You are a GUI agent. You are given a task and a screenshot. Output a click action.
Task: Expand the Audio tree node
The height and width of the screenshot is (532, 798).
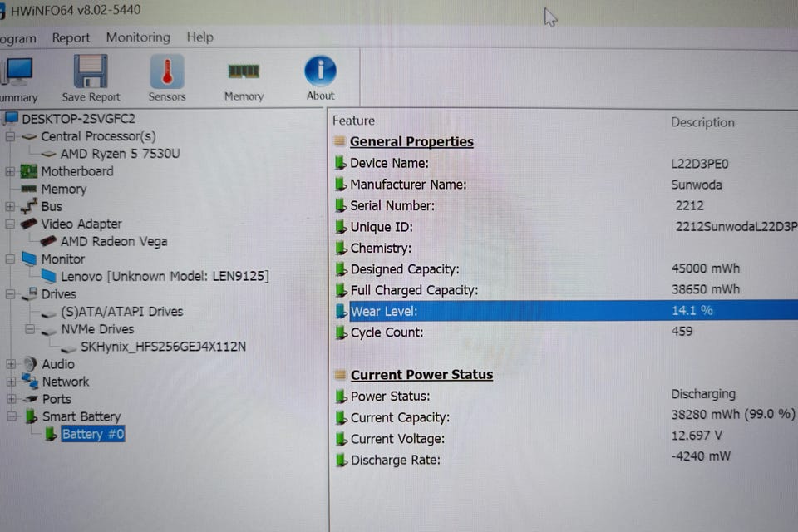(11, 364)
